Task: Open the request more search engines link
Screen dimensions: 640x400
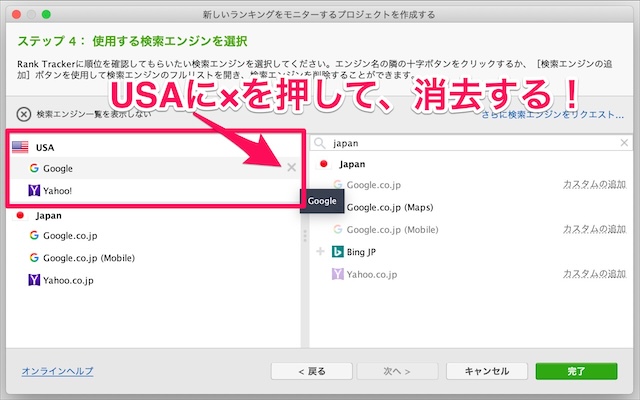Action: click(x=553, y=115)
